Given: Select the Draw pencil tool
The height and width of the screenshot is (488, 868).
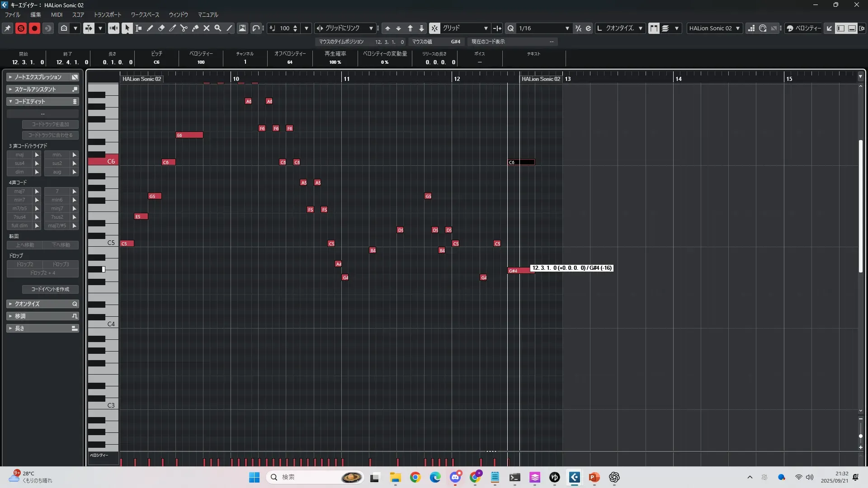Looking at the screenshot, I should (x=150, y=28).
